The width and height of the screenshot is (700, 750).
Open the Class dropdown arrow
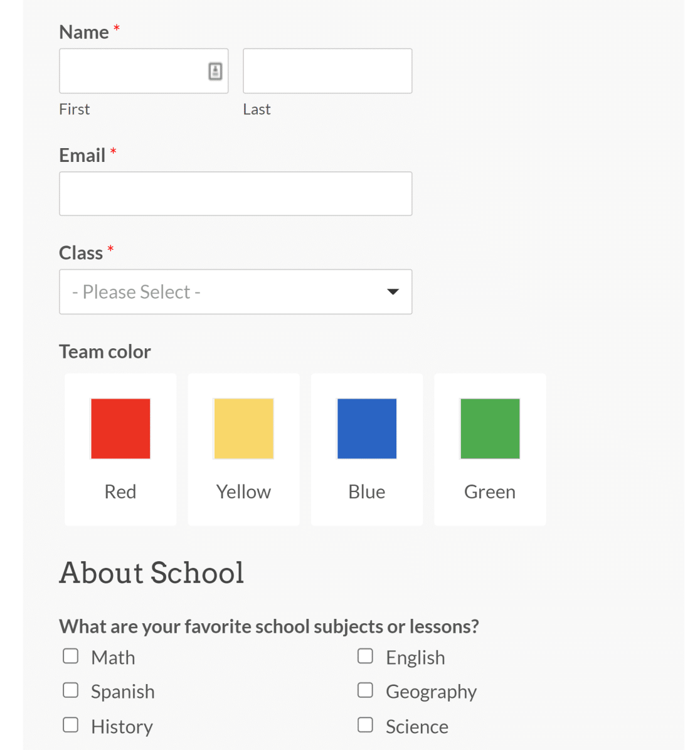pos(393,291)
